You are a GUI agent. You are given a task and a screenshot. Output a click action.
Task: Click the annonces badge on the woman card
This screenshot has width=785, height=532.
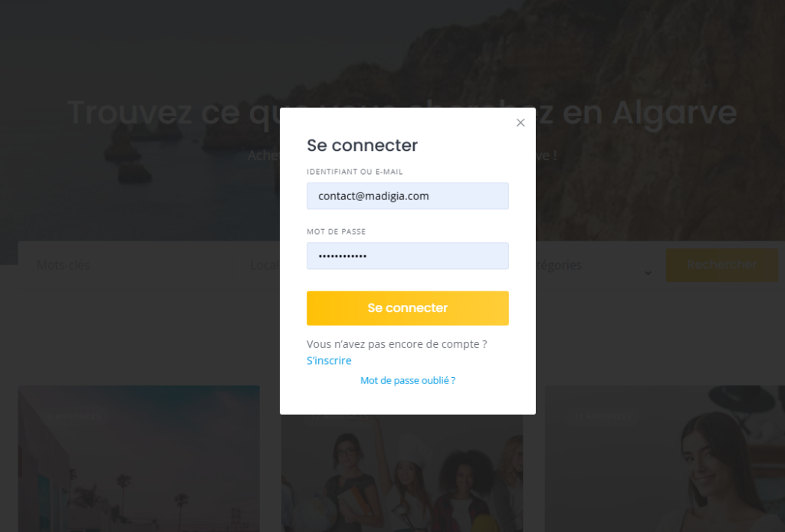tap(603, 416)
